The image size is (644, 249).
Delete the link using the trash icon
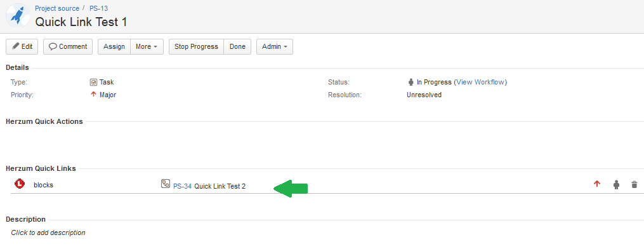coord(634,184)
